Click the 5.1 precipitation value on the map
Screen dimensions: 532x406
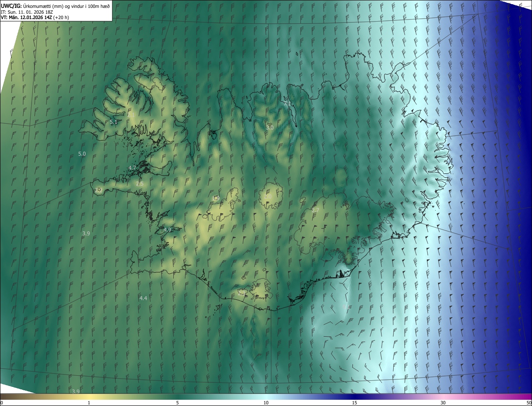pos(114,122)
